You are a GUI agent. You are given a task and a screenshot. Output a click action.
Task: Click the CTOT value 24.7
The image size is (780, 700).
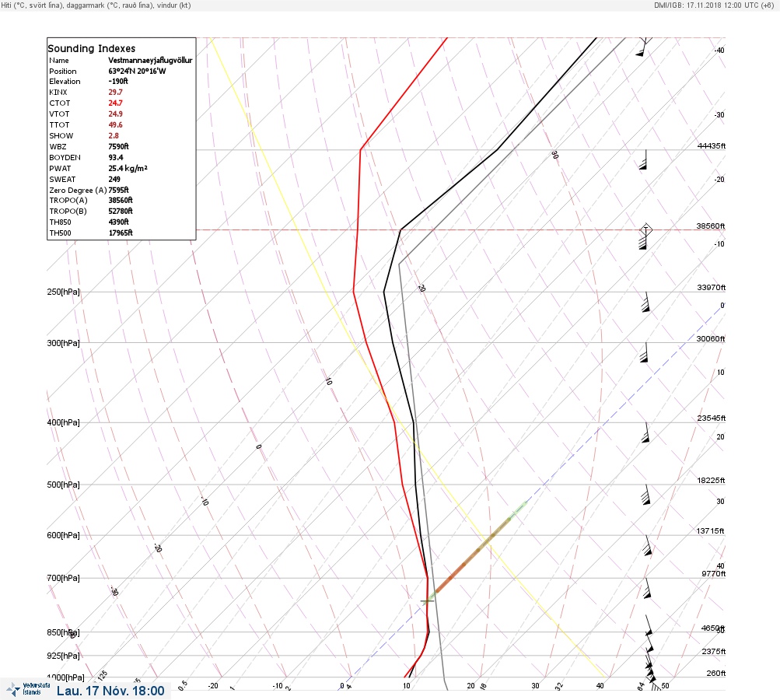coord(115,103)
